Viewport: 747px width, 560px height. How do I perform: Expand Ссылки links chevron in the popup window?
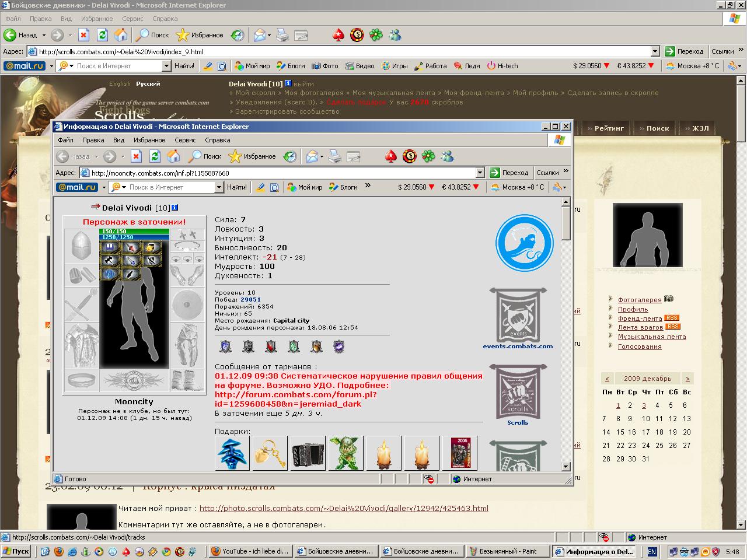pyautogui.click(x=566, y=171)
